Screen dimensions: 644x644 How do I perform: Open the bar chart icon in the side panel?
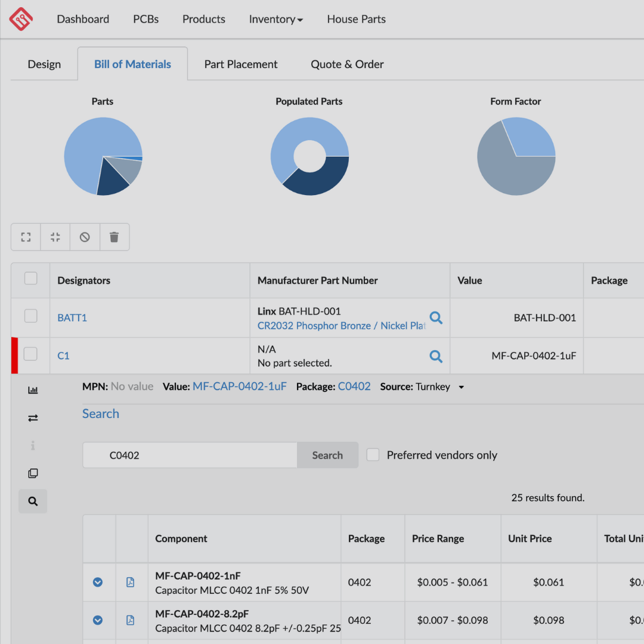click(x=33, y=390)
